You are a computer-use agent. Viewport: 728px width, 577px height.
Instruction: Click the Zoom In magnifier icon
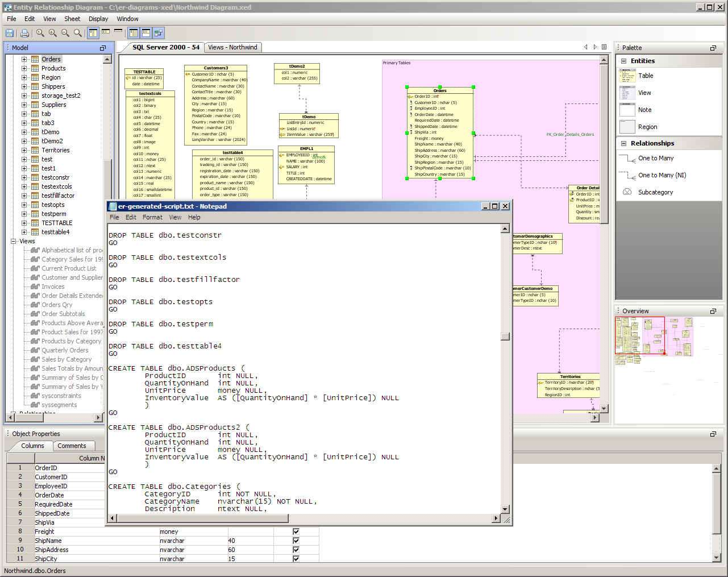53,33
